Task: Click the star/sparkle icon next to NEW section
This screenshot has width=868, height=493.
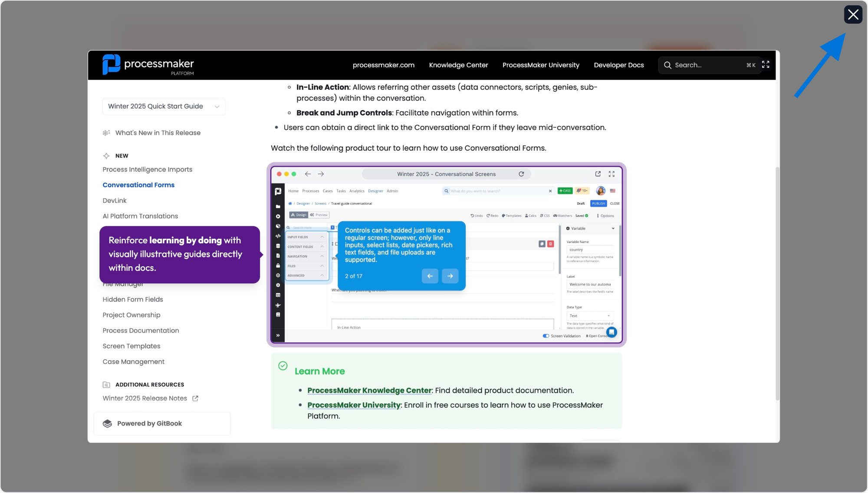Action: pos(106,156)
